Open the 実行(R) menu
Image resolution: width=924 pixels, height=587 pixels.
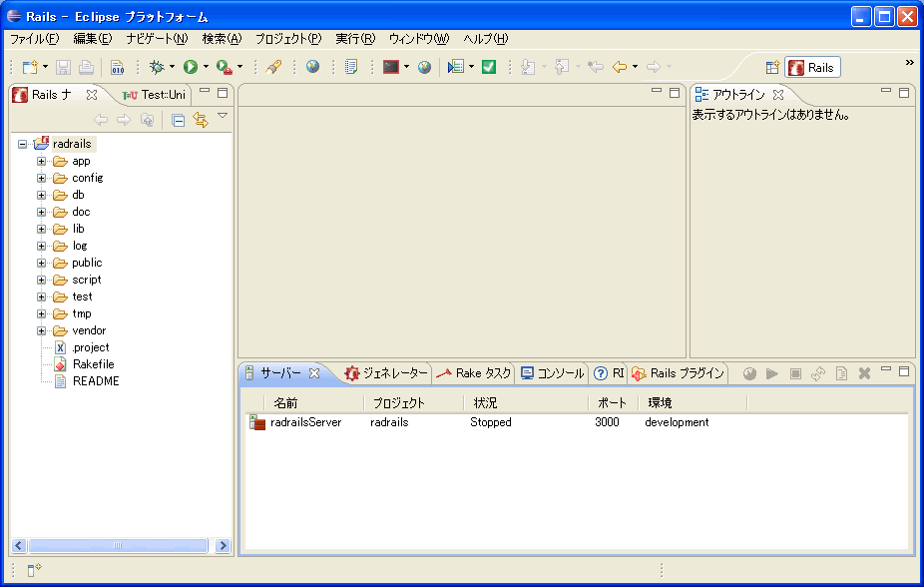click(355, 39)
